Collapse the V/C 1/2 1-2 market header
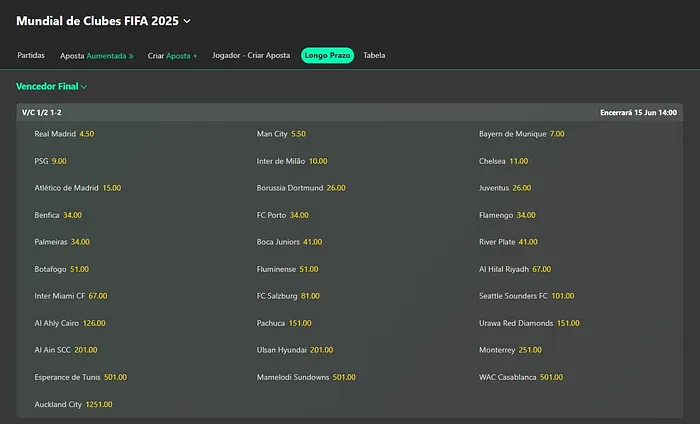Viewport: 700px width, 424px height. coord(349,112)
